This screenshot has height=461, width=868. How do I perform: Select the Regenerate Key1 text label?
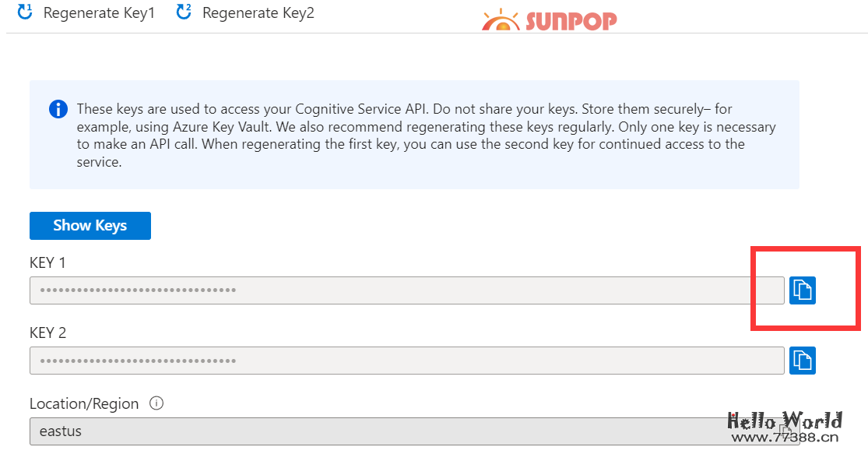(99, 13)
